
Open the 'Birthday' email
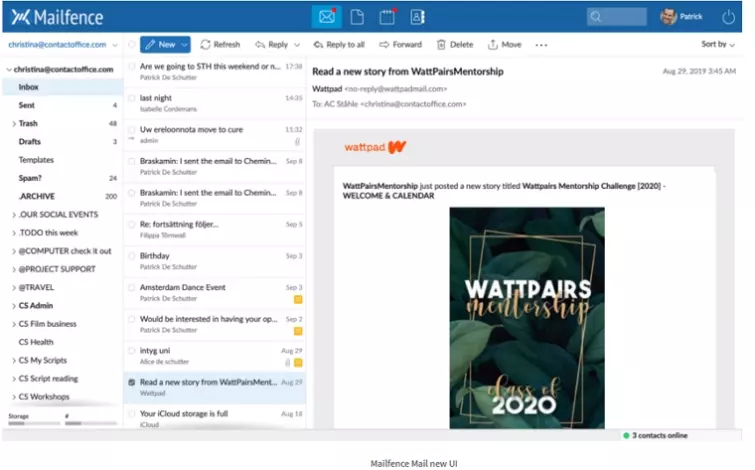click(215, 261)
